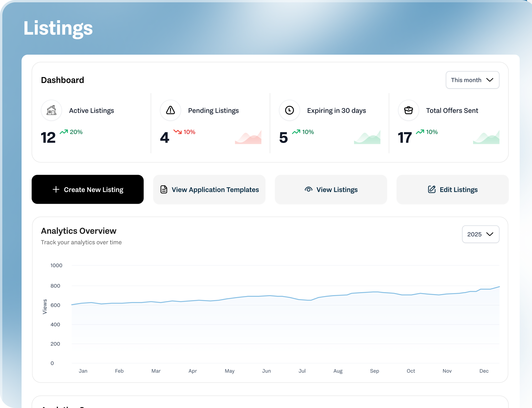The image size is (532, 408).
Task: Click the Pending Listings count 4
Action: [x=164, y=138]
